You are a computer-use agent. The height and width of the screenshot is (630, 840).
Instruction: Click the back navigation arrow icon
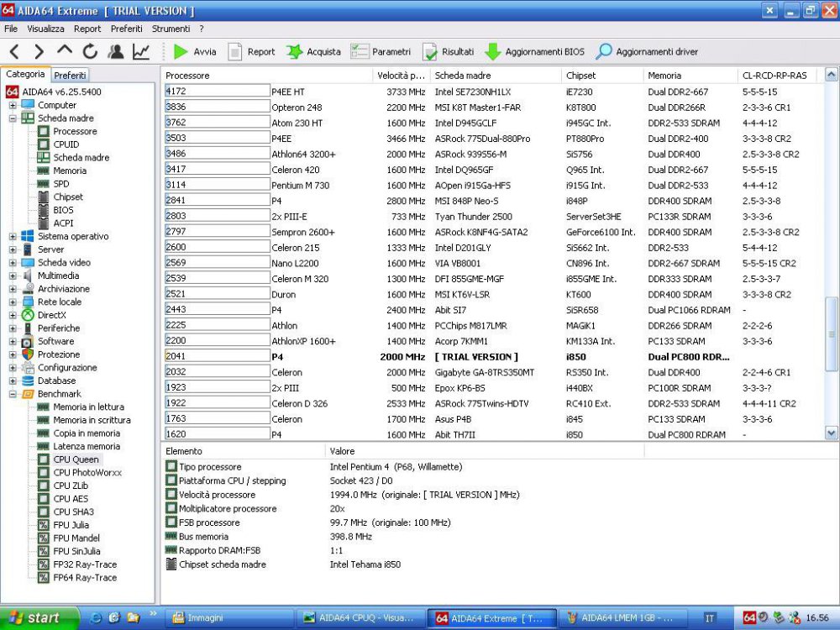coord(14,52)
